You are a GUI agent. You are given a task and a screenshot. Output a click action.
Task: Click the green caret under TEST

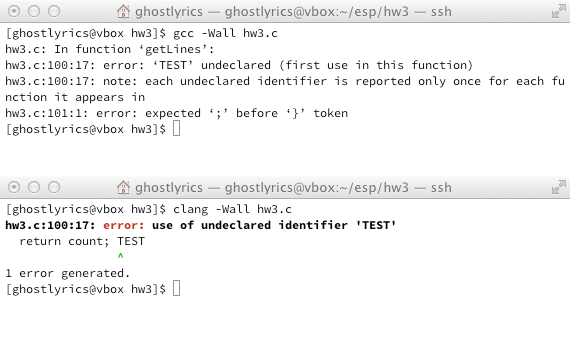tap(120, 256)
